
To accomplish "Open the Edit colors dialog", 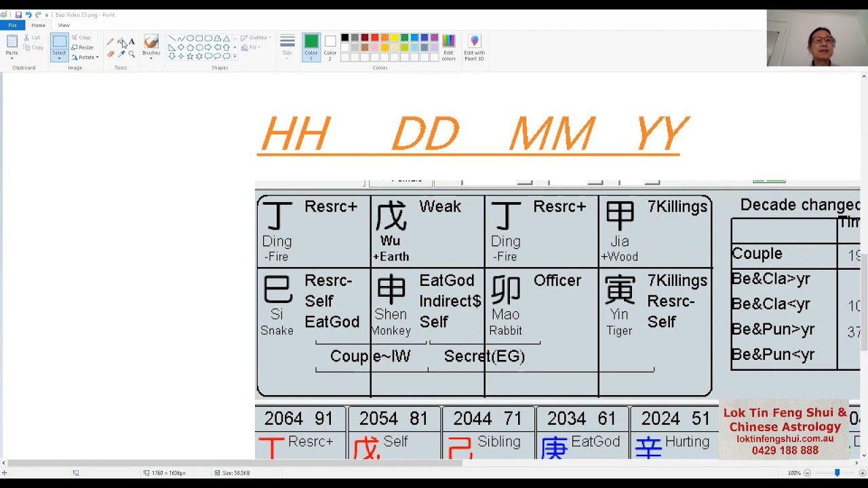I will (x=448, y=47).
